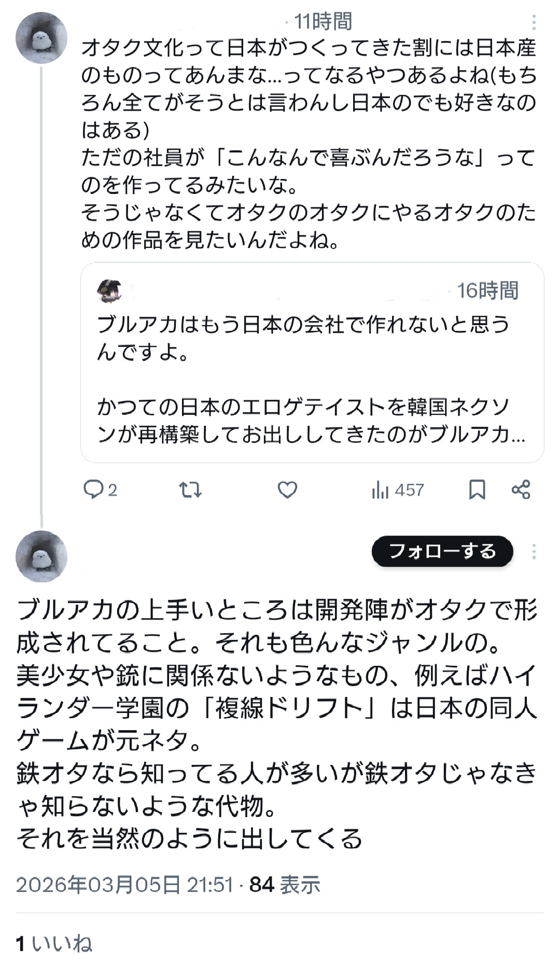Click the reply count number 2
Image resolution: width=560 pixels, height=966 pixels.
click(x=113, y=490)
